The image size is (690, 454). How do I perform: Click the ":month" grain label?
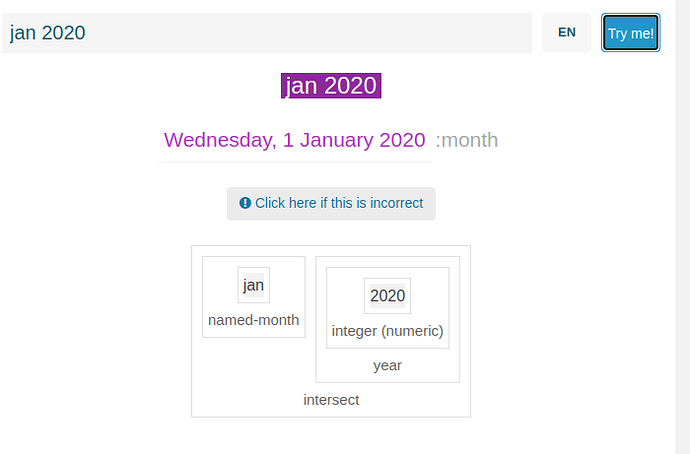tap(467, 140)
